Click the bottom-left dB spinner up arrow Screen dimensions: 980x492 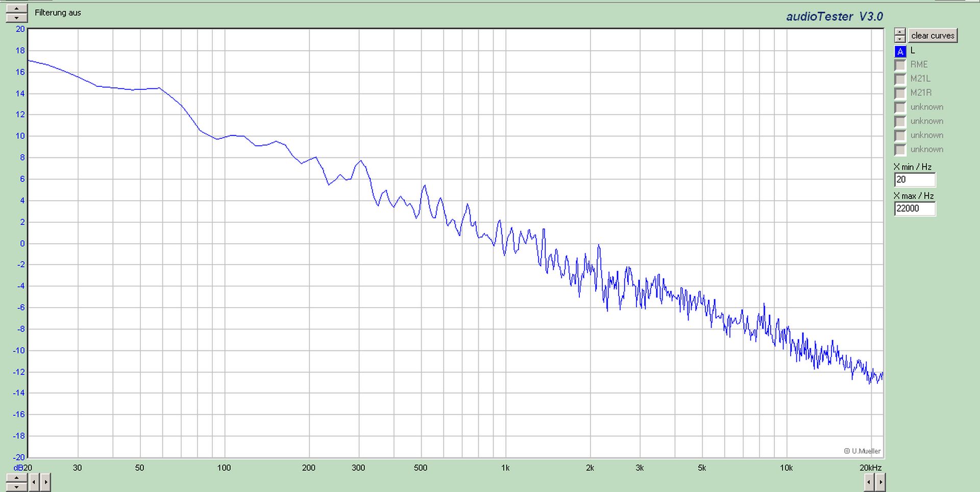click(x=17, y=478)
